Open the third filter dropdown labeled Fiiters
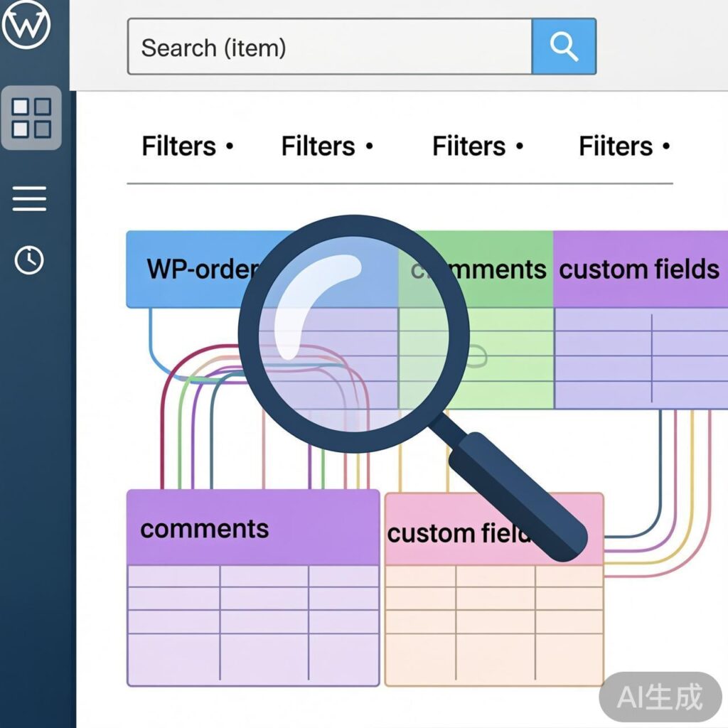 (x=478, y=146)
